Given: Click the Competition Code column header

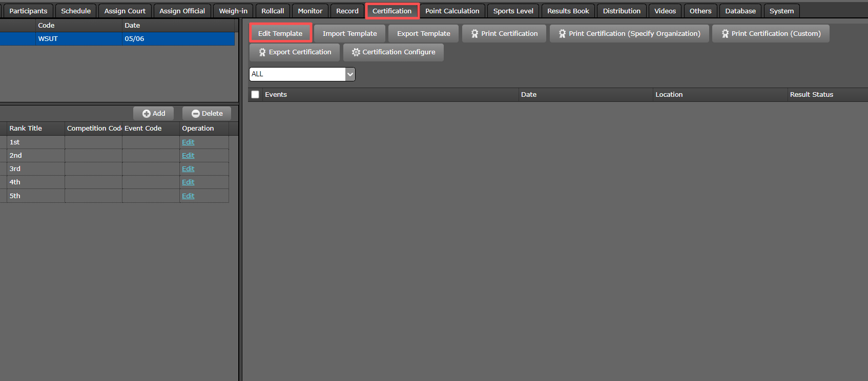Looking at the screenshot, I should pos(94,129).
